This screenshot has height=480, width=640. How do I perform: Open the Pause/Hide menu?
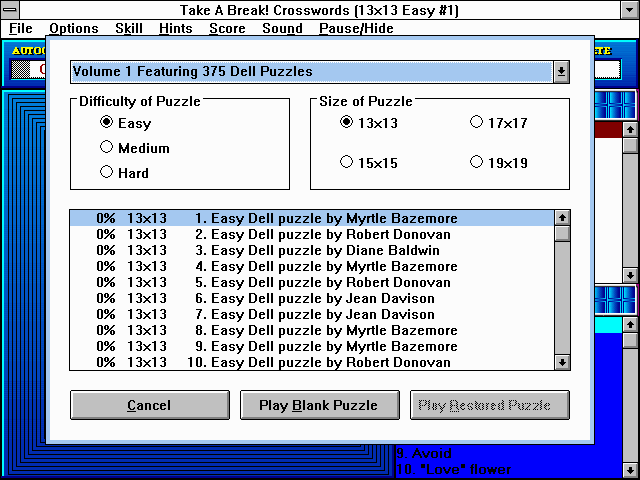point(356,28)
